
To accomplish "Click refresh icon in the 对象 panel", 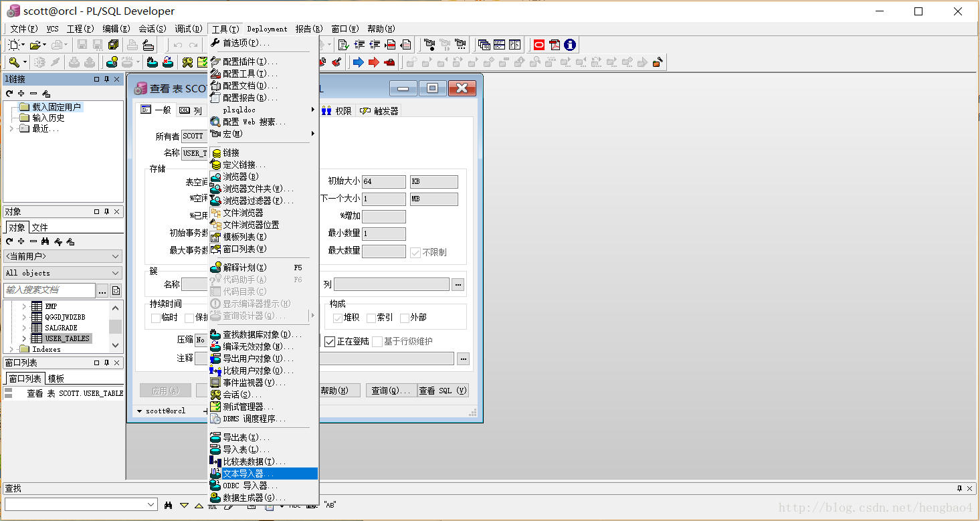I will [9, 241].
